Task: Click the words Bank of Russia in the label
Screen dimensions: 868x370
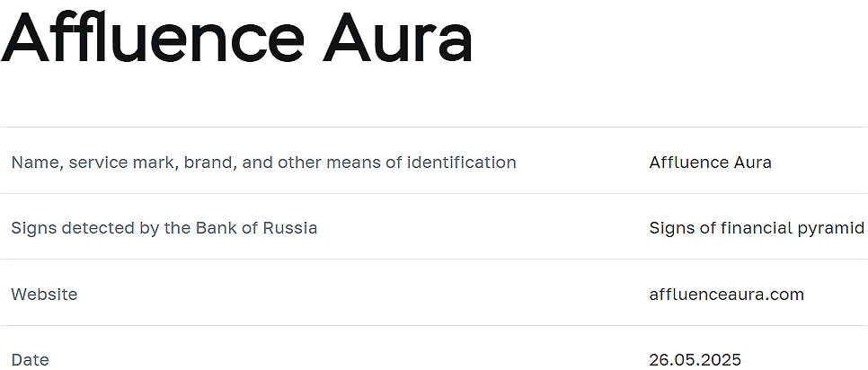Action: point(256,228)
